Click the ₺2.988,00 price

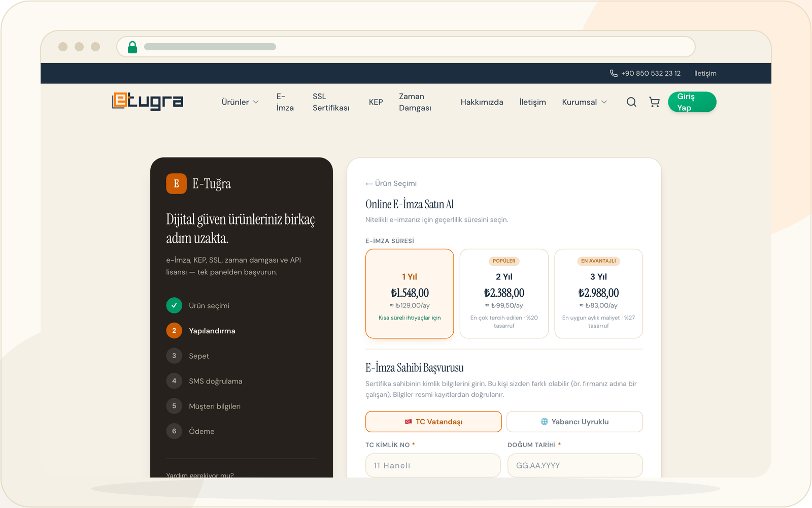598,293
